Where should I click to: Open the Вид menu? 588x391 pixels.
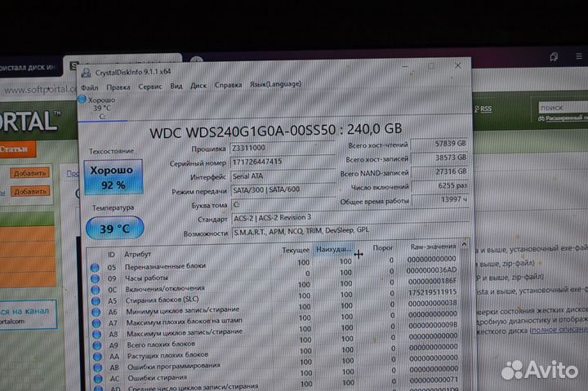coord(176,87)
